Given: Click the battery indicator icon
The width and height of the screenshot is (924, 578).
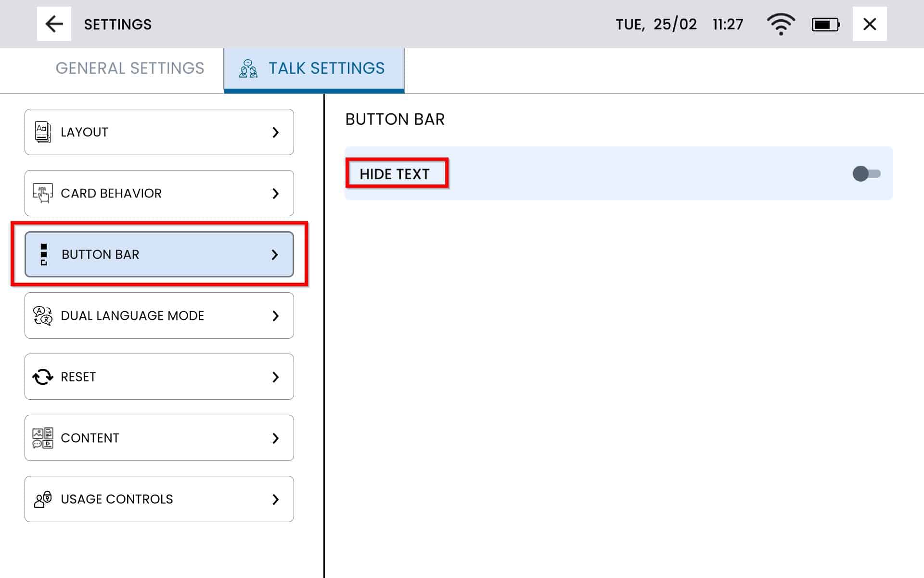Looking at the screenshot, I should (825, 25).
